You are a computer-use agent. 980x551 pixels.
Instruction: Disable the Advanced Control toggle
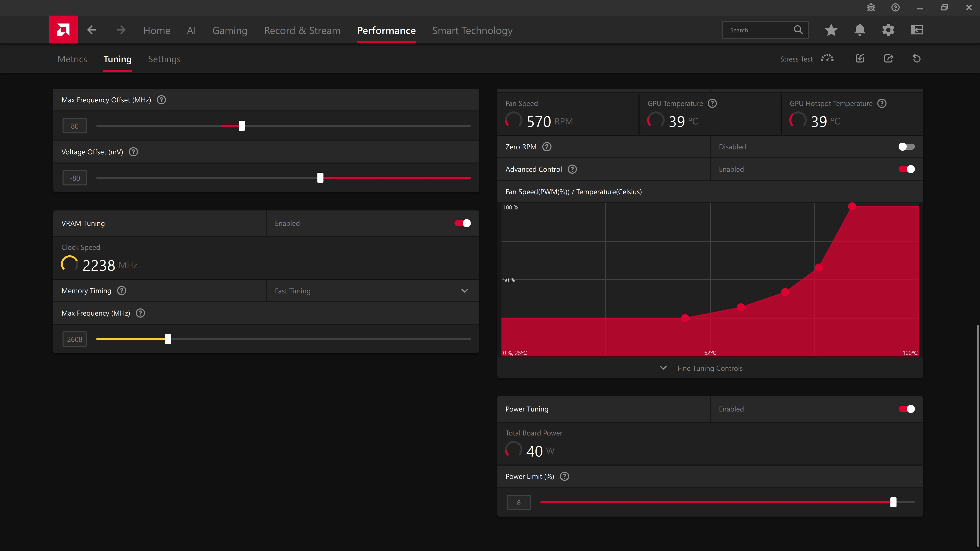coord(906,169)
